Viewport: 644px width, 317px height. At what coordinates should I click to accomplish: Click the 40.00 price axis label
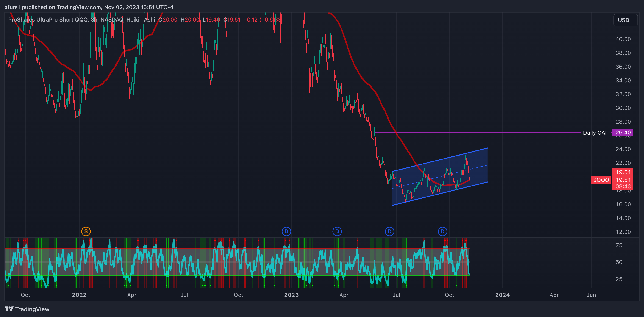click(x=623, y=39)
